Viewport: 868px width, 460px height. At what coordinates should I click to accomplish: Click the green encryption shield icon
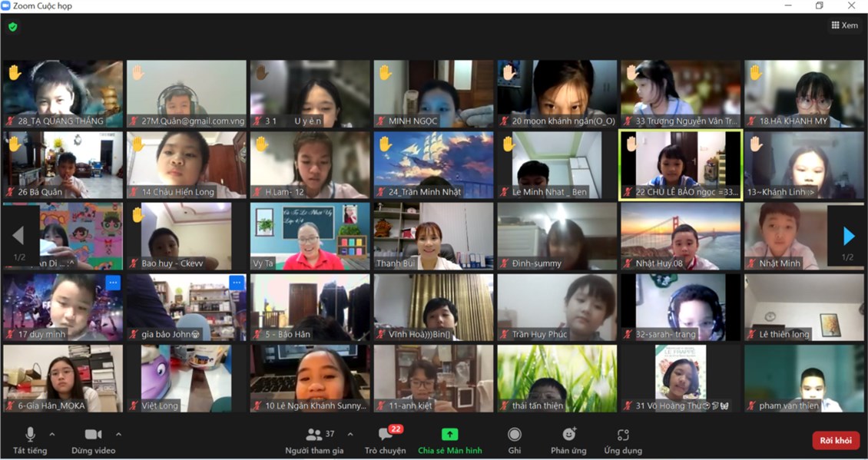pyautogui.click(x=12, y=27)
